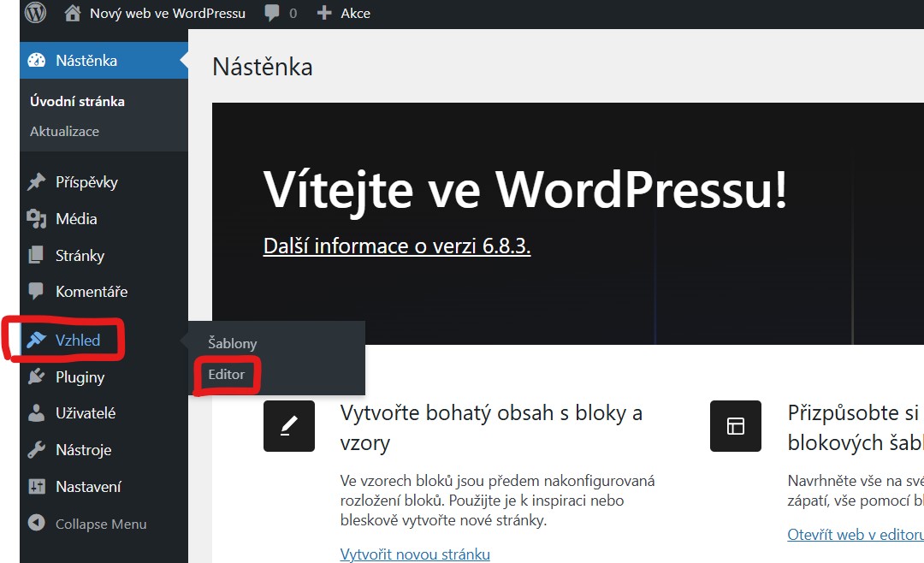Click the Komentáře sidebar icon

click(37, 291)
